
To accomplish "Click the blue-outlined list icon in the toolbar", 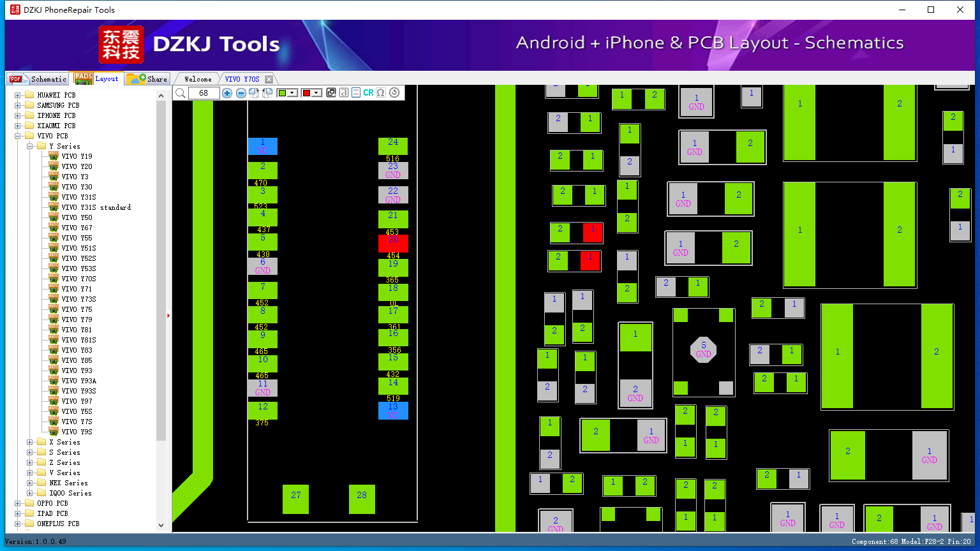I will tap(356, 92).
